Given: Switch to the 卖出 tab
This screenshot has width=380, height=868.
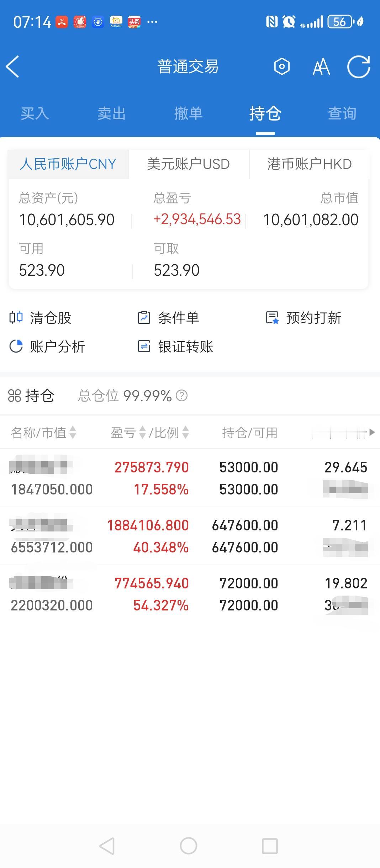Looking at the screenshot, I should pos(111,113).
